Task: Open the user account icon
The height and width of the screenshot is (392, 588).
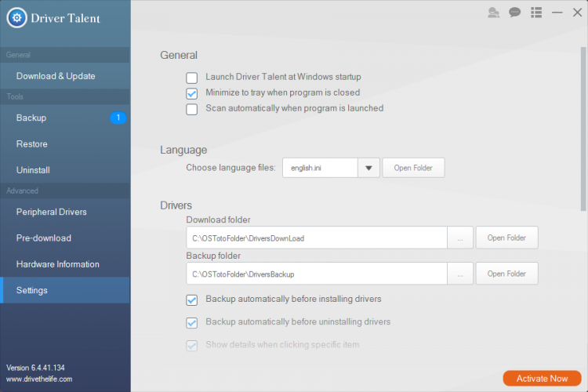Action: pyautogui.click(x=493, y=13)
